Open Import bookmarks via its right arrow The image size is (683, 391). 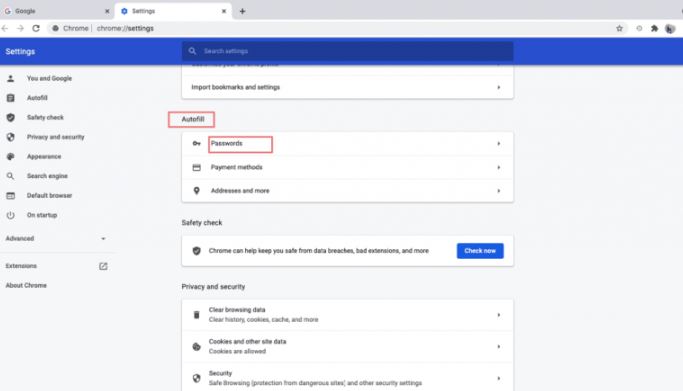(x=499, y=87)
